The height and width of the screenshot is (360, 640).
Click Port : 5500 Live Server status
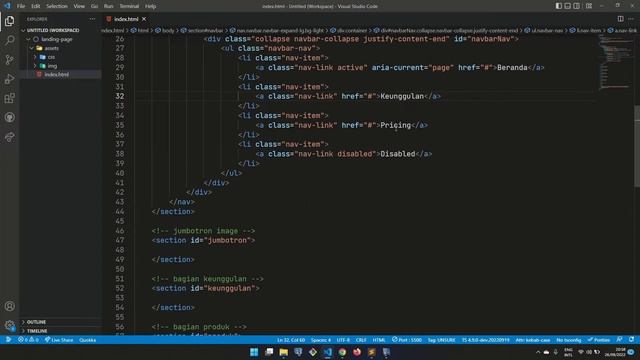407,340
